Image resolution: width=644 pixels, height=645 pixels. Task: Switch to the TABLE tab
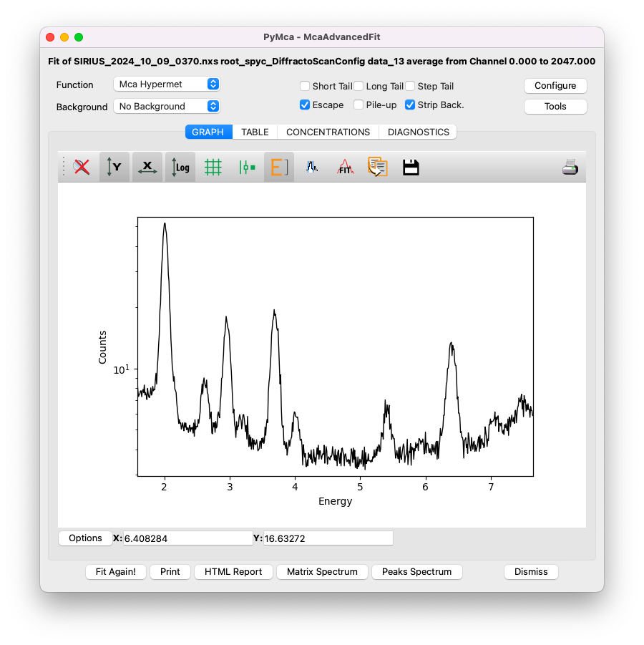255,132
